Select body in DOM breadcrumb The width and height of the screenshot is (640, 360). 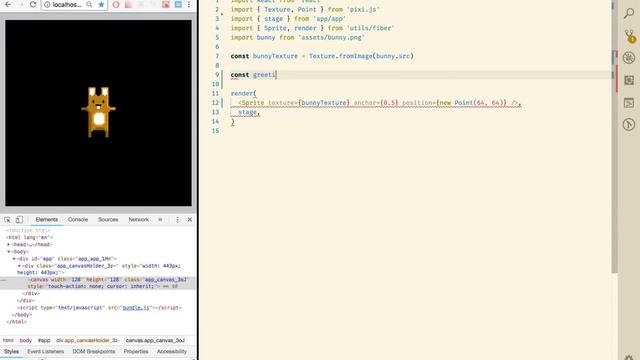(x=26, y=340)
